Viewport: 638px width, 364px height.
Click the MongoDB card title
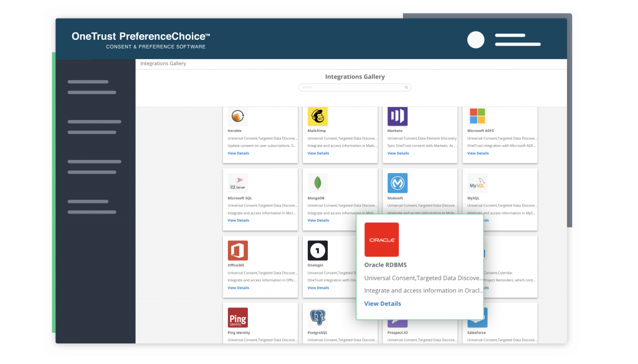tap(316, 198)
